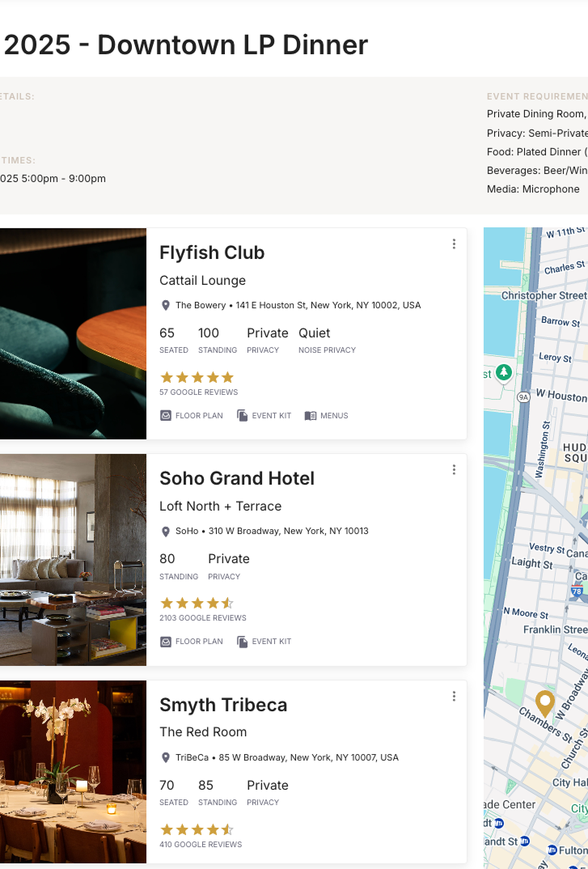The width and height of the screenshot is (588, 869).
Task: Click the green park tree marker on map
Action: 503,372
